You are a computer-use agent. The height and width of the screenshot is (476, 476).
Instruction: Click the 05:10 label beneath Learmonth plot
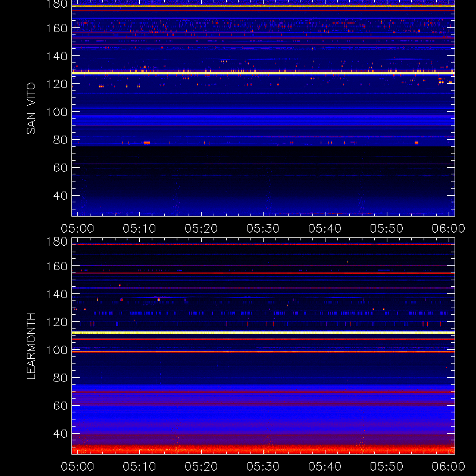(x=139, y=466)
